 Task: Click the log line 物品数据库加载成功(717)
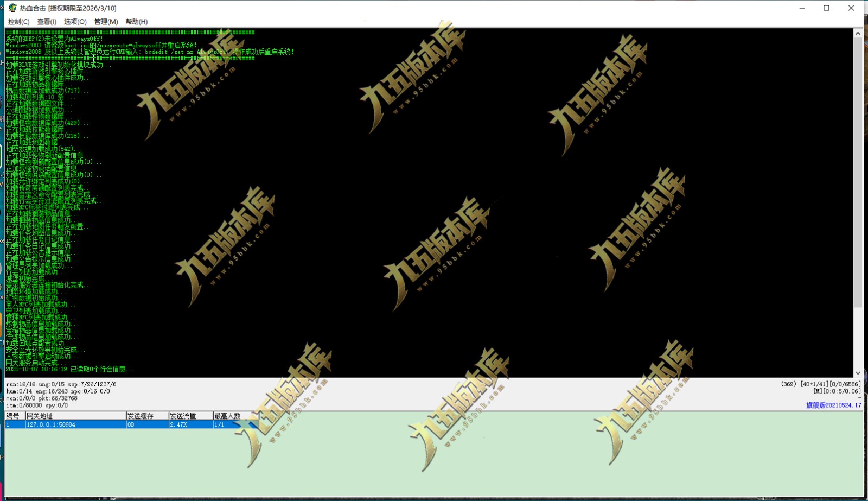tap(47, 91)
